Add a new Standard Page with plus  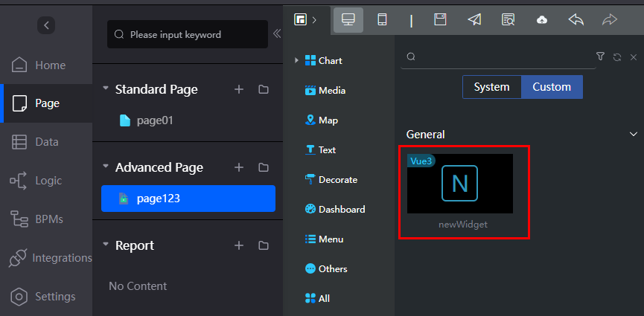tap(239, 89)
